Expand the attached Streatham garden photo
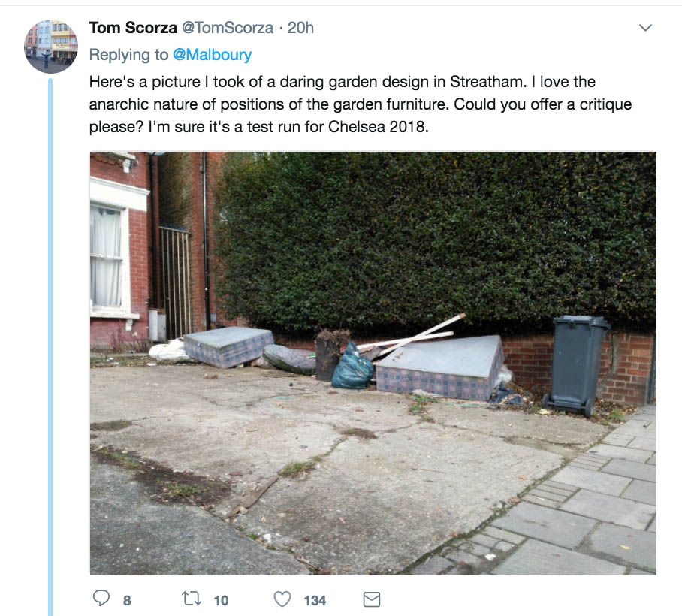682x616 pixels. [x=373, y=364]
